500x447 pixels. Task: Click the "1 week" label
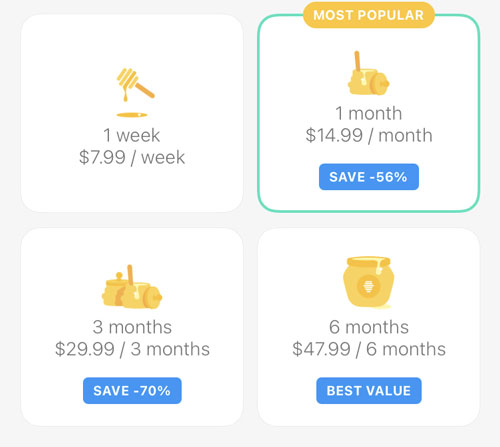coord(132,135)
